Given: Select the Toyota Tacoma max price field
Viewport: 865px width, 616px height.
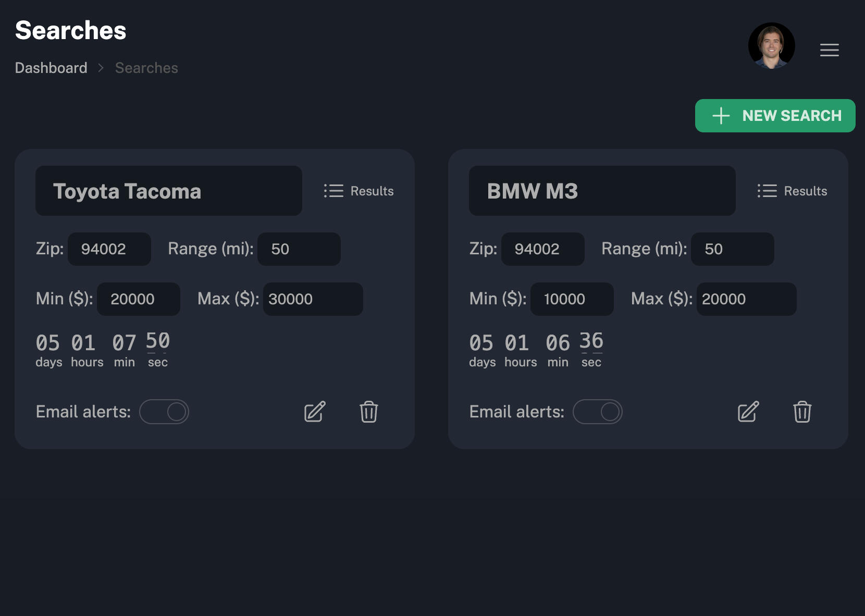Looking at the screenshot, I should pyautogui.click(x=313, y=299).
